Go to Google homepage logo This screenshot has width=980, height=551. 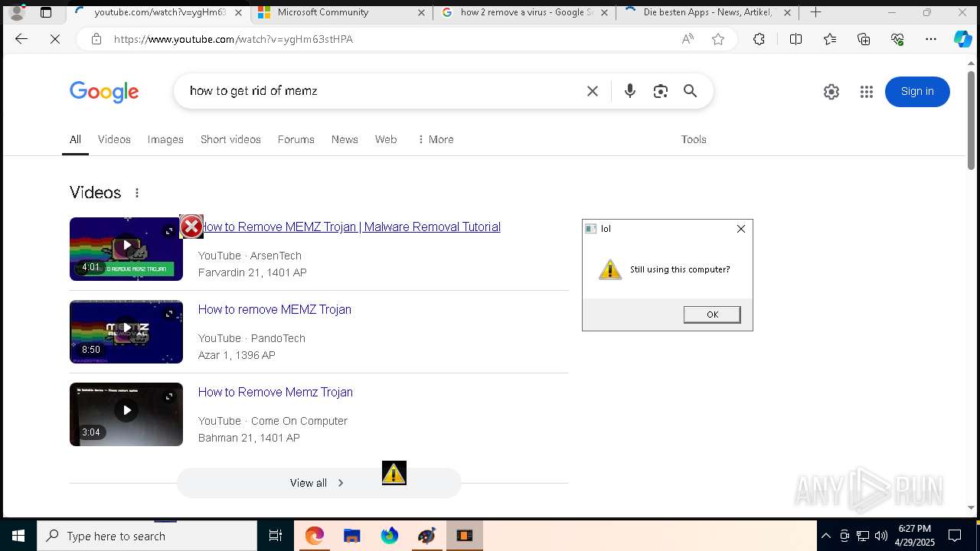point(104,92)
